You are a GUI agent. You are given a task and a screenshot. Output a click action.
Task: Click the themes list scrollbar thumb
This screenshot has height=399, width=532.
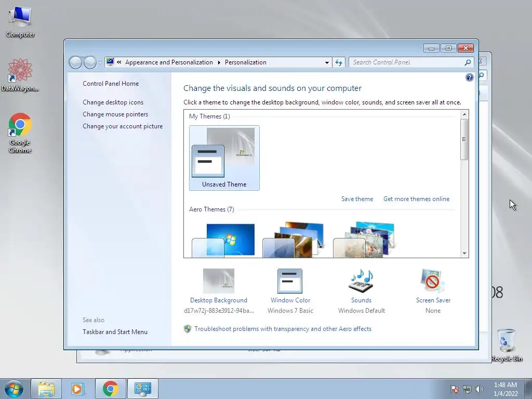pyautogui.click(x=464, y=139)
